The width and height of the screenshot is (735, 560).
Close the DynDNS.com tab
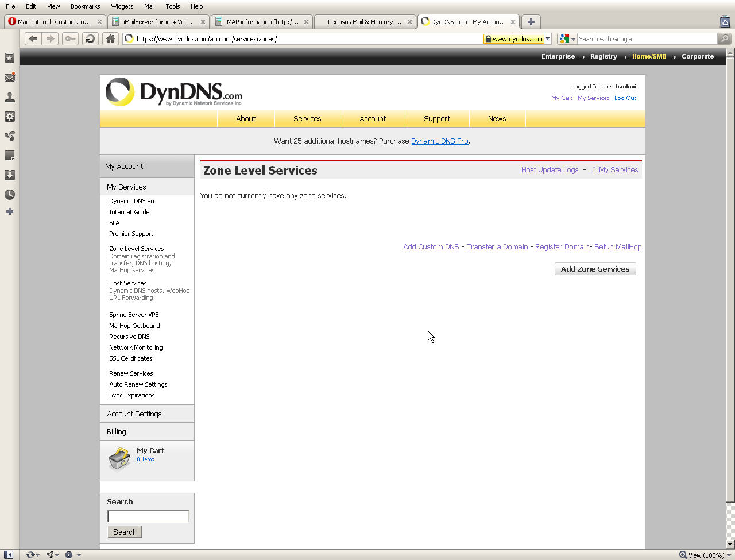(513, 22)
